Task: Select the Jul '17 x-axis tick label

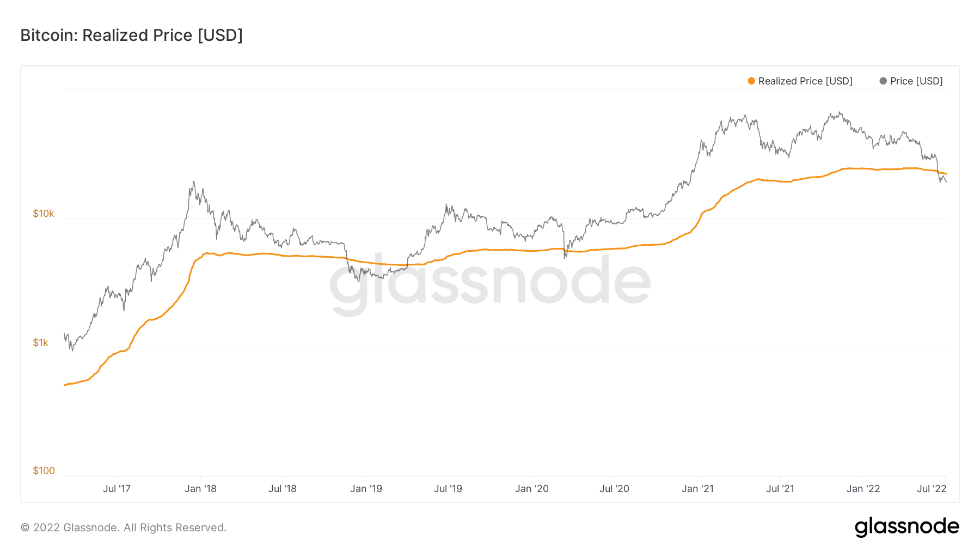Action: point(117,489)
